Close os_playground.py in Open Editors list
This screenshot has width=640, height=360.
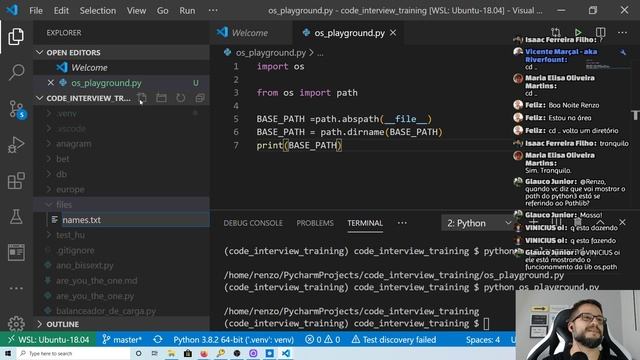[x=51, y=82]
